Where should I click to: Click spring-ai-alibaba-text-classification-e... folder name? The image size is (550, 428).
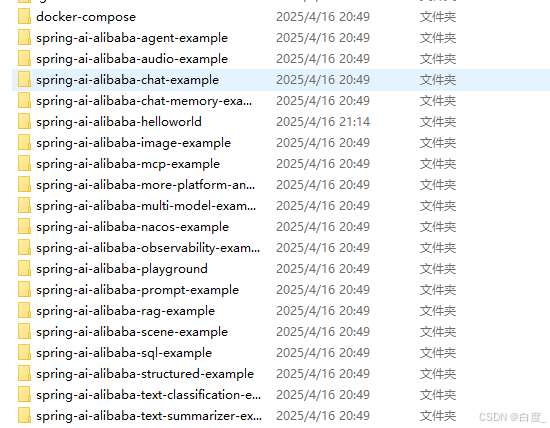coord(148,395)
